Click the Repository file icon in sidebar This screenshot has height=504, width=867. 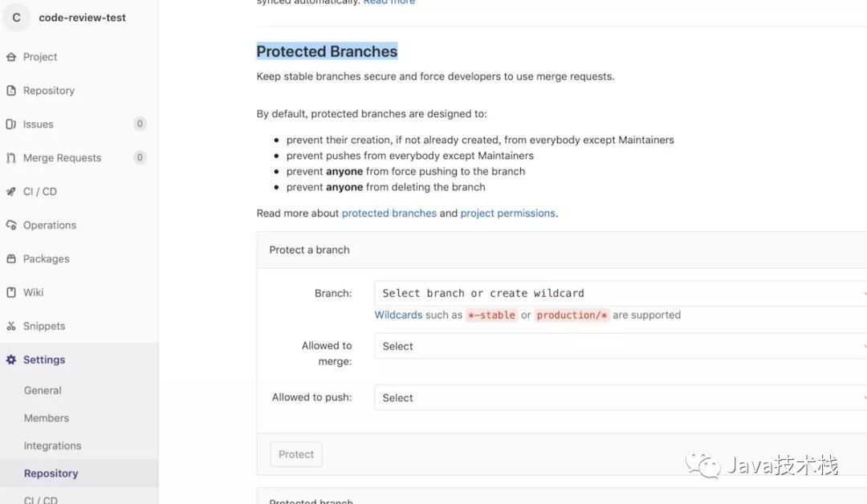(x=11, y=91)
